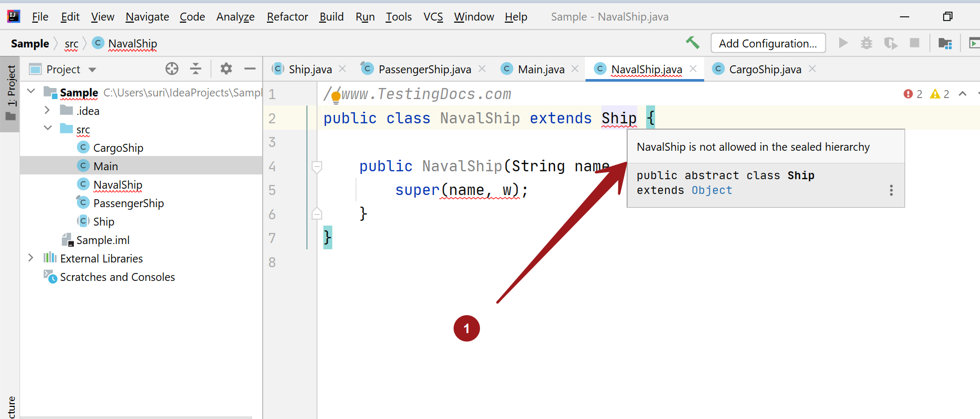Expand External Libraries node
Screen dimensions: 980x419
click(31, 258)
